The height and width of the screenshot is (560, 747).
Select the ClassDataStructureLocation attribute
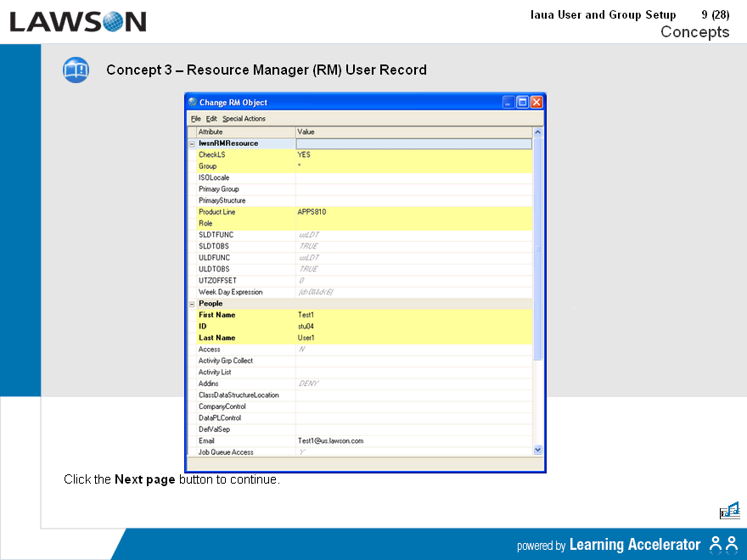click(239, 395)
